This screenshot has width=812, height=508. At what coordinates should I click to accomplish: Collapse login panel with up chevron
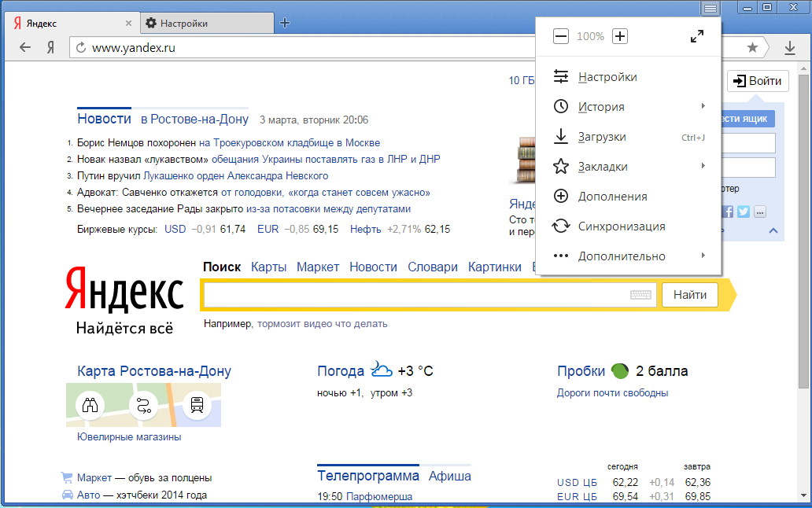tap(773, 230)
